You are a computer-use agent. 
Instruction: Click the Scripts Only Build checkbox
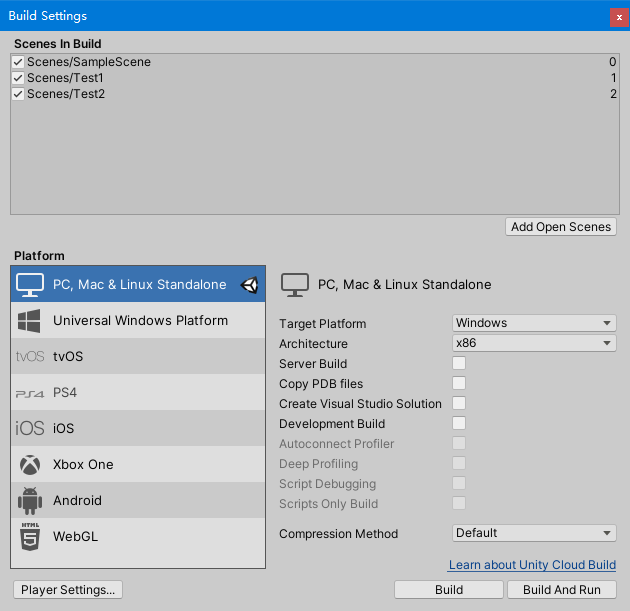[x=459, y=503]
